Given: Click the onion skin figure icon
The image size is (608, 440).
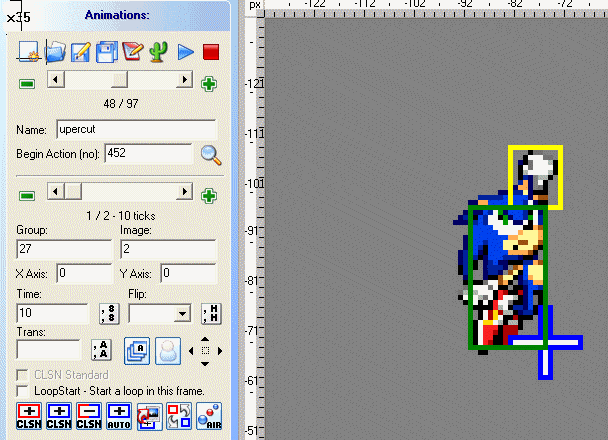Looking at the screenshot, I should tap(168, 351).
